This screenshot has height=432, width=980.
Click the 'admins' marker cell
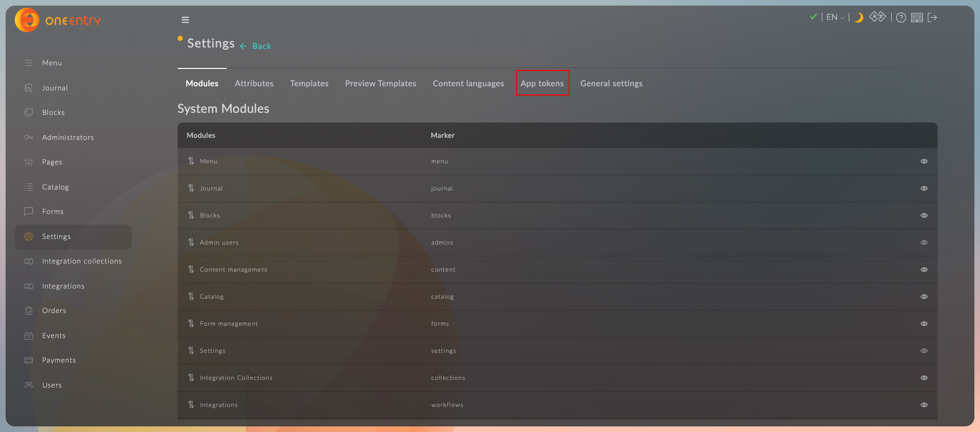[442, 243]
